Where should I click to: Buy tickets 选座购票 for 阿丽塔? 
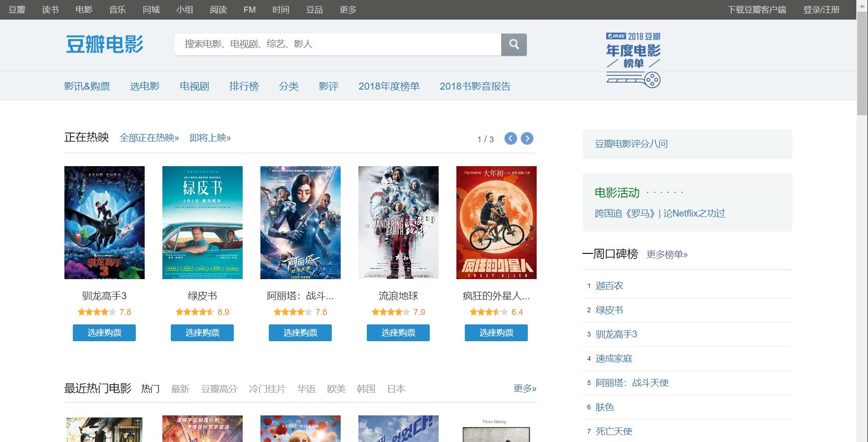[301, 333]
